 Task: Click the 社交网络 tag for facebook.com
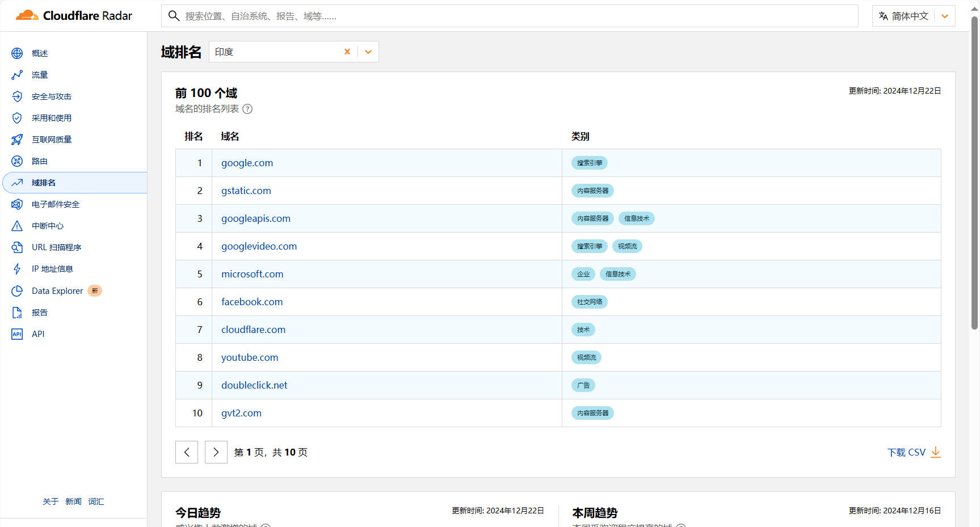pos(590,302)
